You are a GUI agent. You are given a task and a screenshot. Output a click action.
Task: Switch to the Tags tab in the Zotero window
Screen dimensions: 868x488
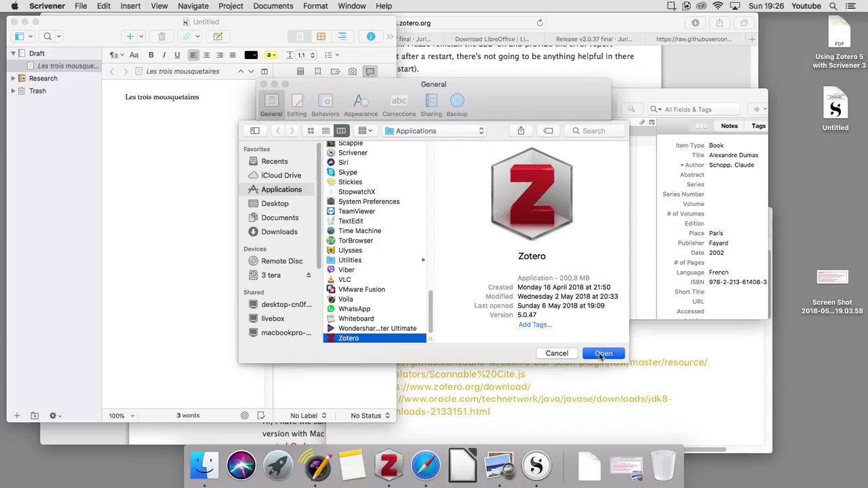(x=758, y=126)
